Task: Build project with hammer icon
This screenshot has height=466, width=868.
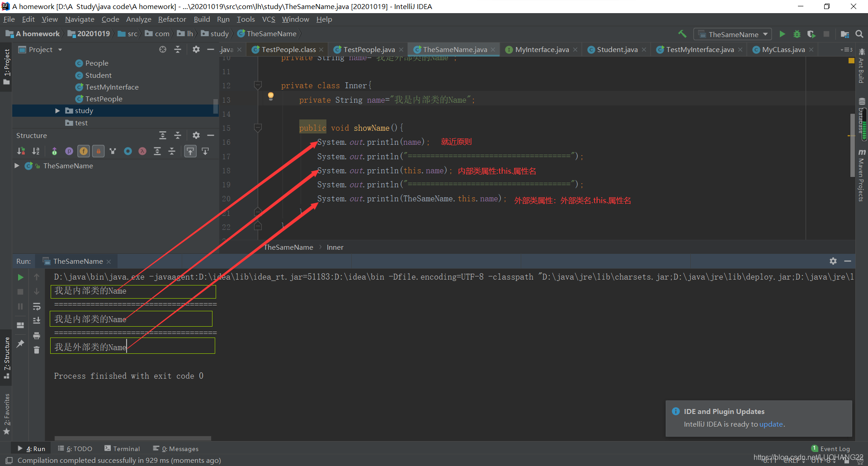Action: (x=682, y=34)
